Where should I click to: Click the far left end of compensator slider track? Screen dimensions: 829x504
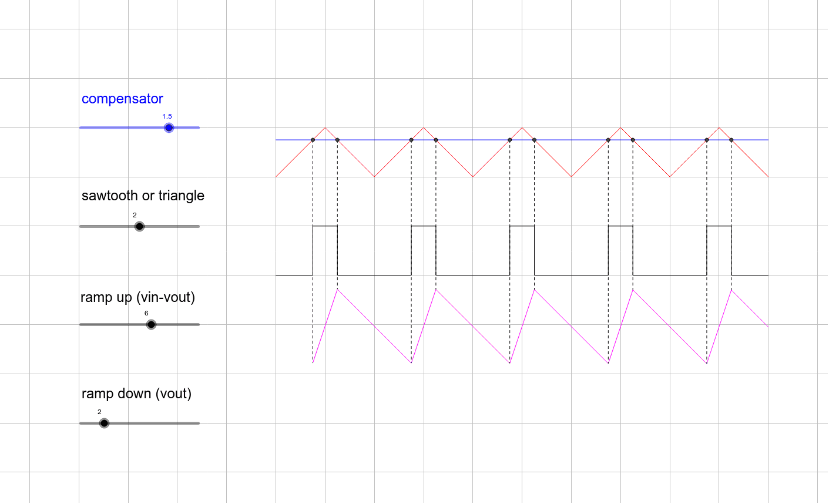point(81,127)
